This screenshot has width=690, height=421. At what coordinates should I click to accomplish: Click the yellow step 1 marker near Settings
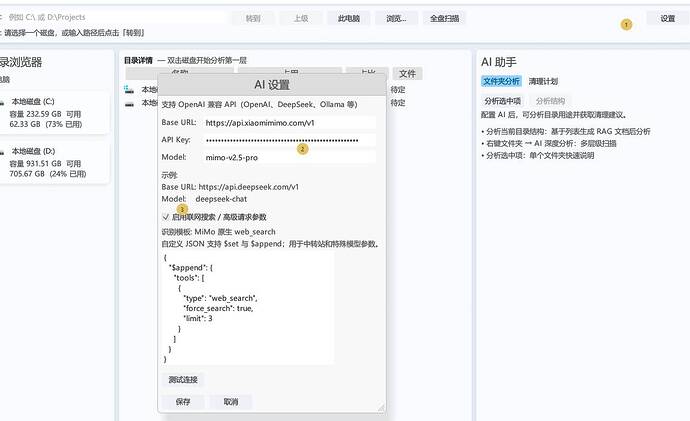(626, 25)
